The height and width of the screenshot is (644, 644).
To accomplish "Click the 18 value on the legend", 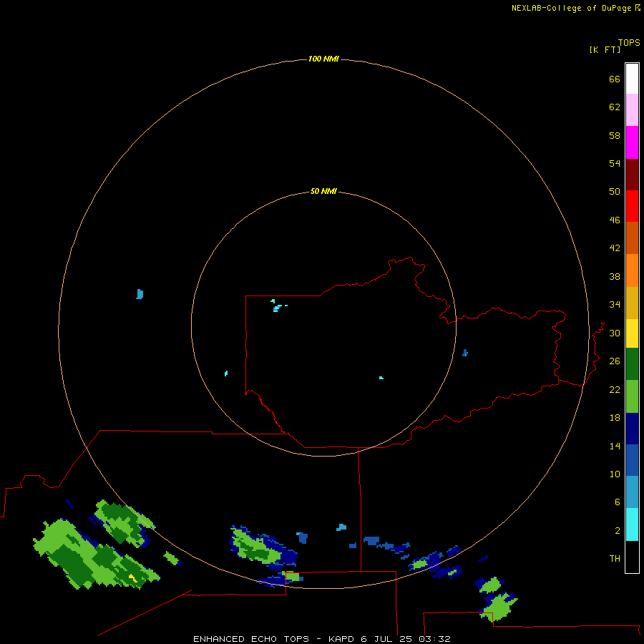I will pyautogui.click(x=615, y=418).
